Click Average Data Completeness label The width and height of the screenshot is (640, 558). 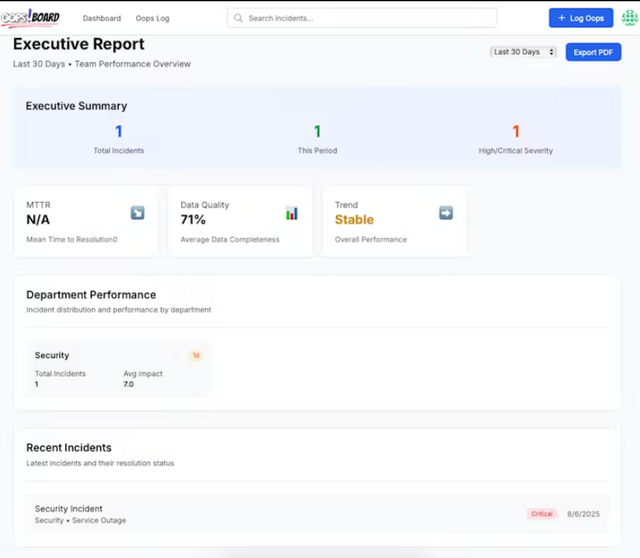click(230, 240)
